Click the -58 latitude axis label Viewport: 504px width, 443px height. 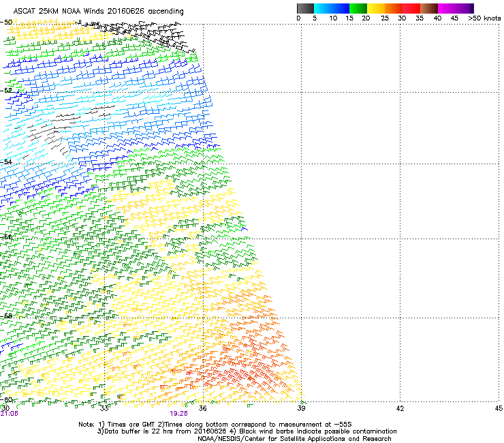click(6, 316)
